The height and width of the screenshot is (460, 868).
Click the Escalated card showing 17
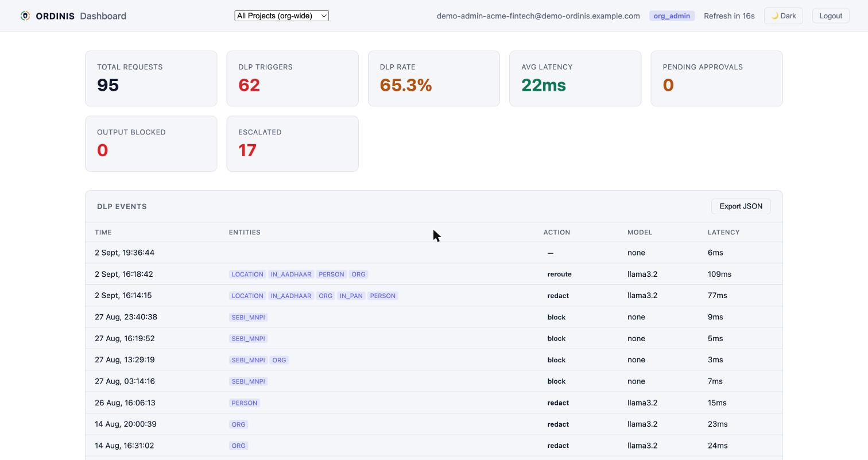click(x=292, y=144)
